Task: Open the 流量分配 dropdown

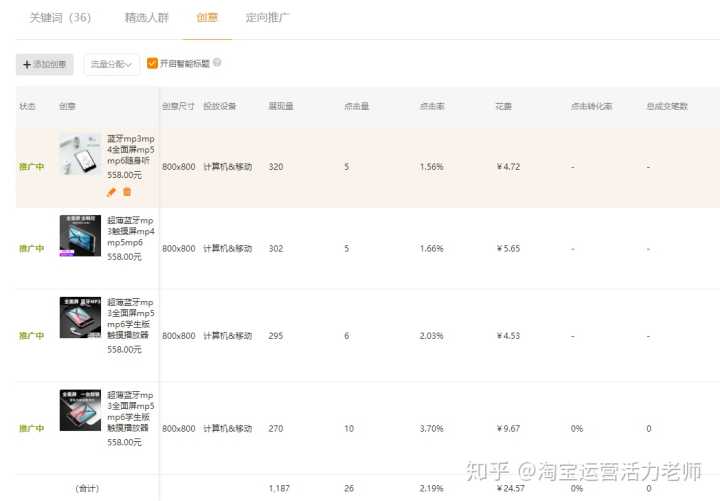Action: point(111,64)
